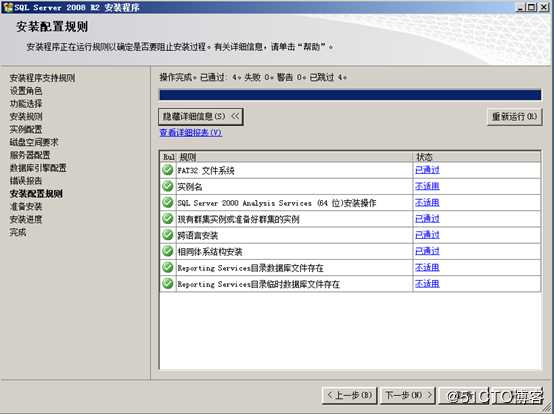Click green check icon for 现有群集实例或准备好群集的实例
554x414 pixels.
(x=167, y=219)
